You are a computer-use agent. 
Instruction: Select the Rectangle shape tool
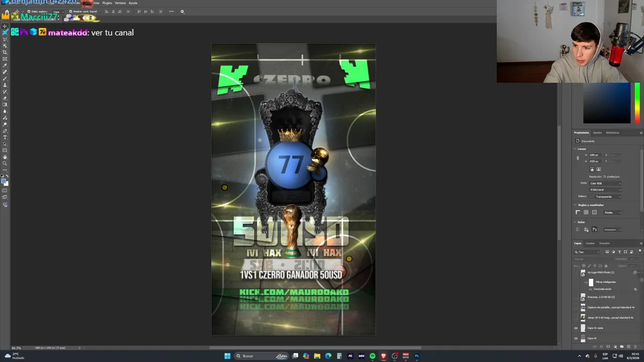[5, 150]
